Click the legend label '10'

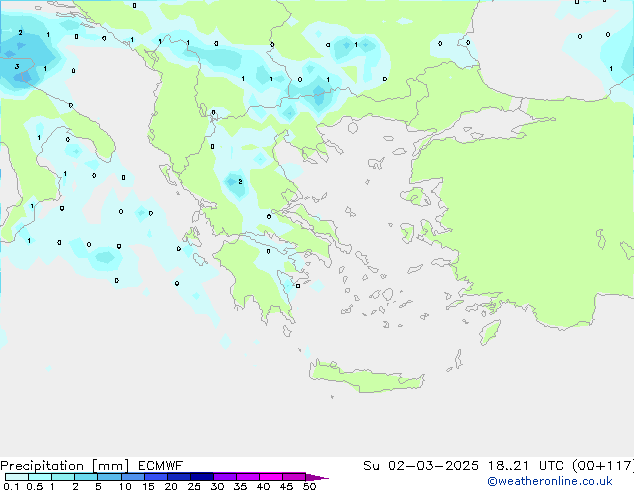(125, 486)
